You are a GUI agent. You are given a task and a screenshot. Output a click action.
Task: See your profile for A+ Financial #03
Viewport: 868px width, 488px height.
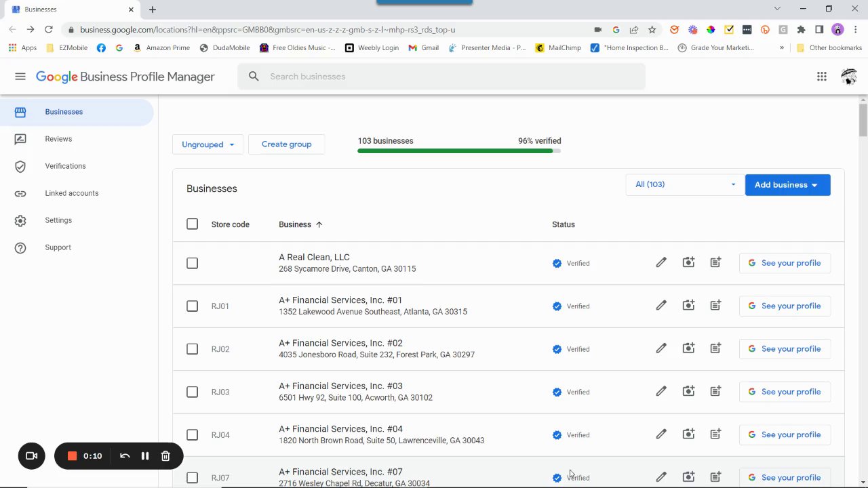tap(785, 392)
